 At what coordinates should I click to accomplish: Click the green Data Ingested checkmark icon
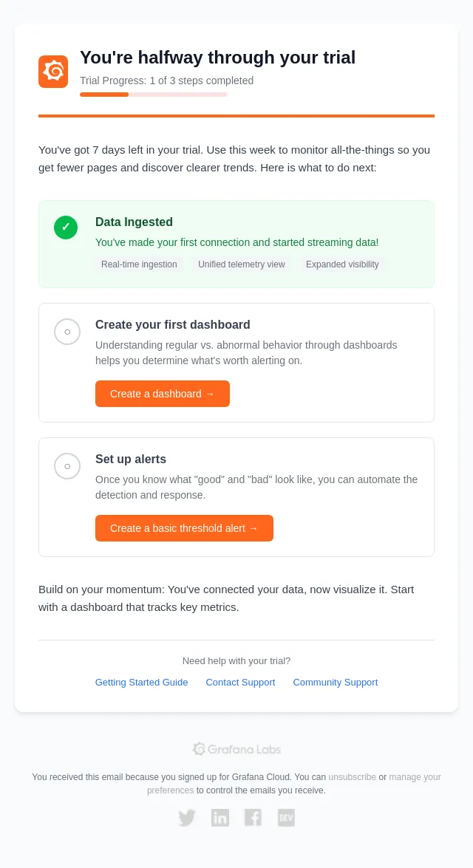click(66, 227)
